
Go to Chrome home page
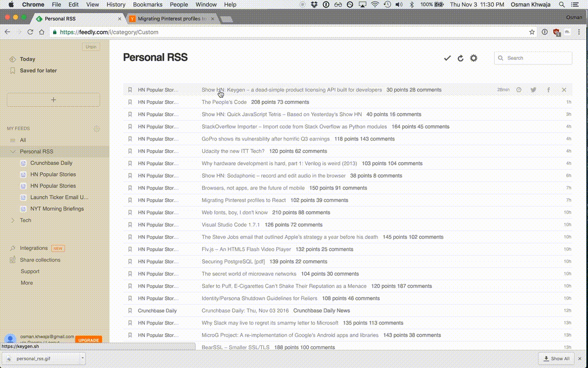(x=42, y=32)
